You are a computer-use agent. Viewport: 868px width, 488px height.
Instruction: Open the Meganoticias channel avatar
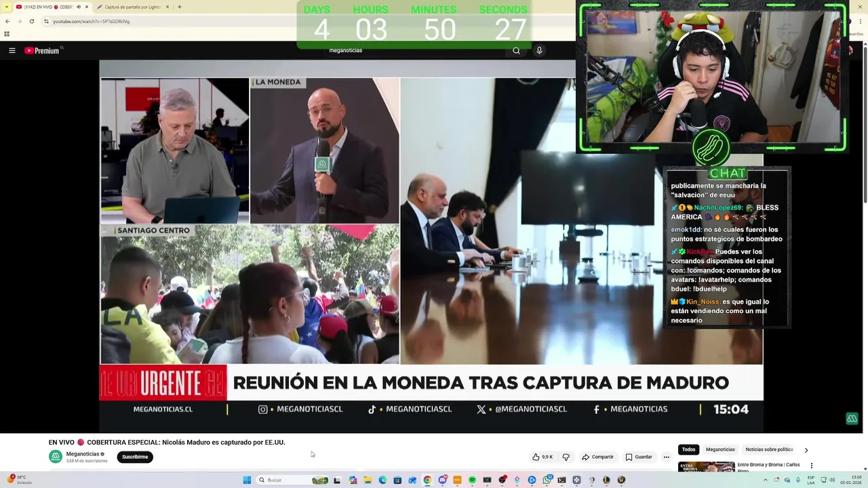[x=56, y=457]
